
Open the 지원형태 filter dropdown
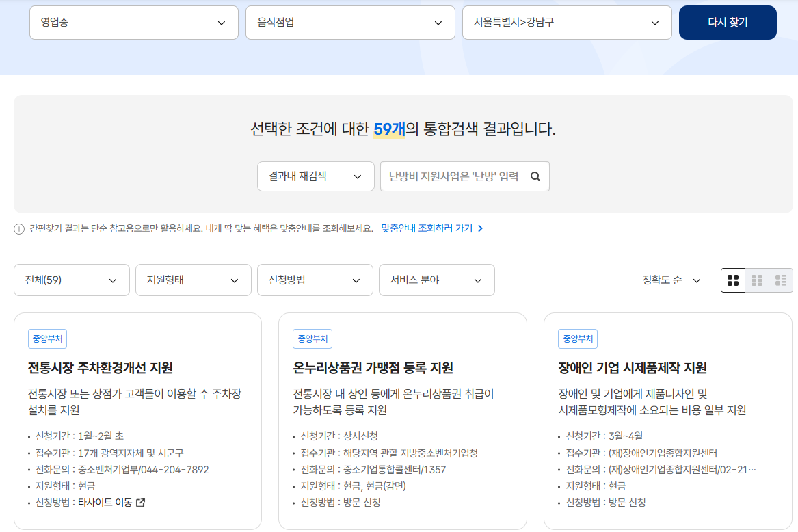[x=193, y=280]
